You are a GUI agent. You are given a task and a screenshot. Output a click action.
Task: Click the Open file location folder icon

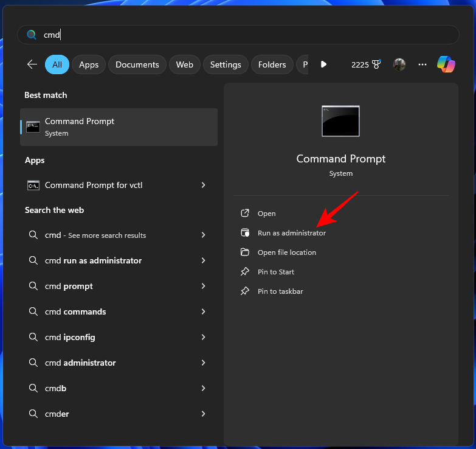(245, 252)
